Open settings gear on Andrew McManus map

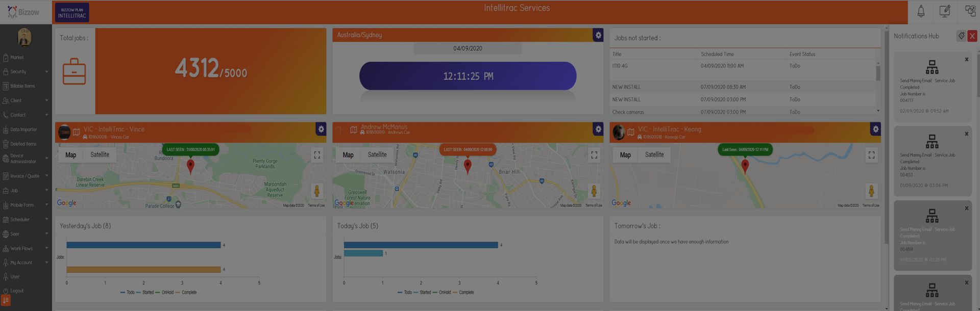[x=598, y=129]
